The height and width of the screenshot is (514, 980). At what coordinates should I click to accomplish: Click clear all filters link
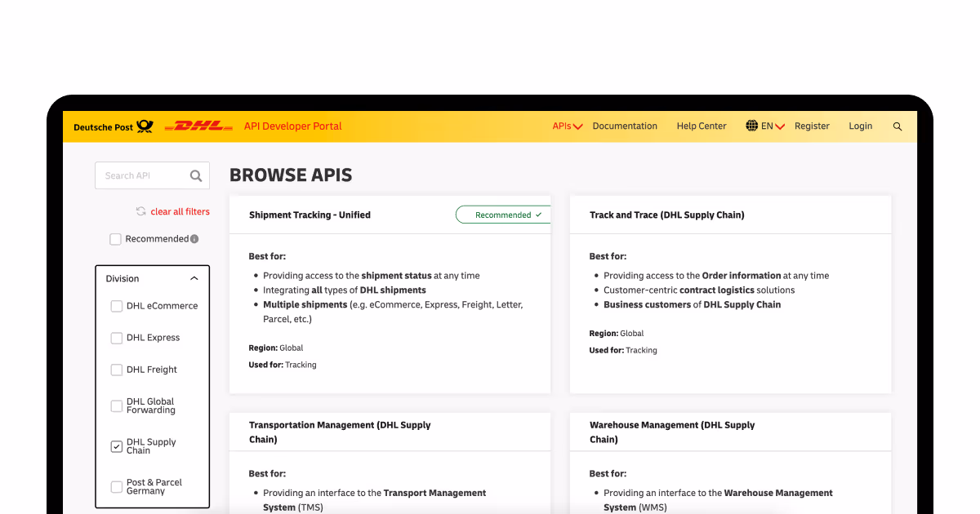click(x=180, y=211)
